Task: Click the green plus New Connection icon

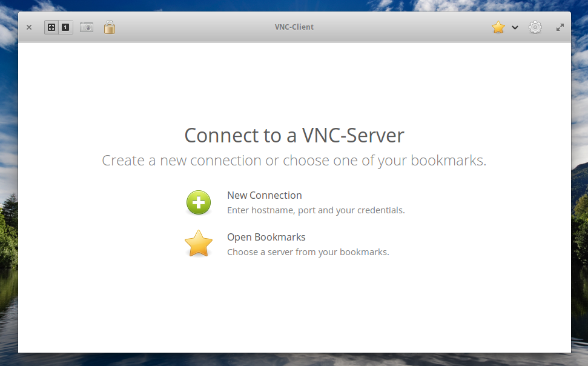Action: [199, 202]
